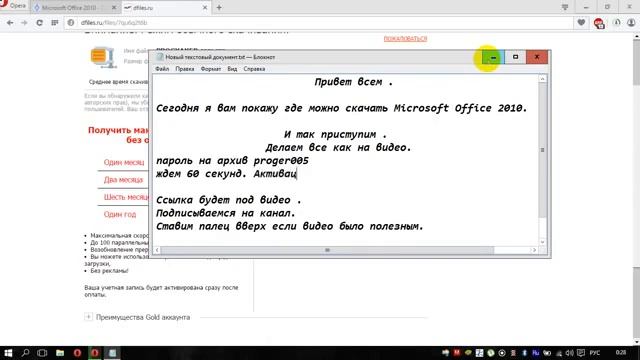Open the volume icon in system tray
640x360 pixels.
569,353
